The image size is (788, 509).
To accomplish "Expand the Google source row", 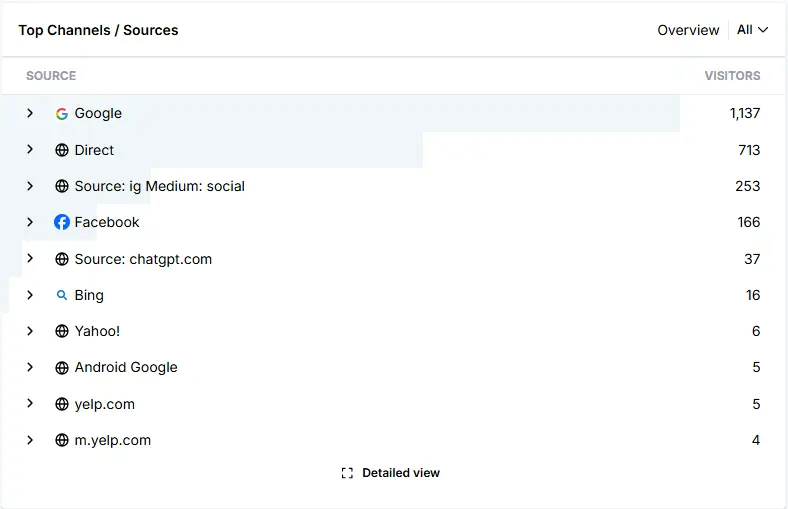I will (30, 113).
